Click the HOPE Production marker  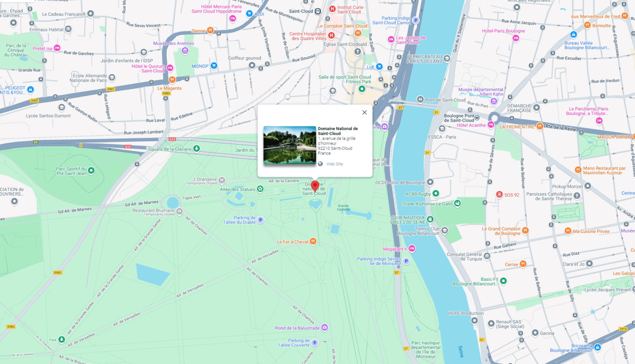pos(475,320)
